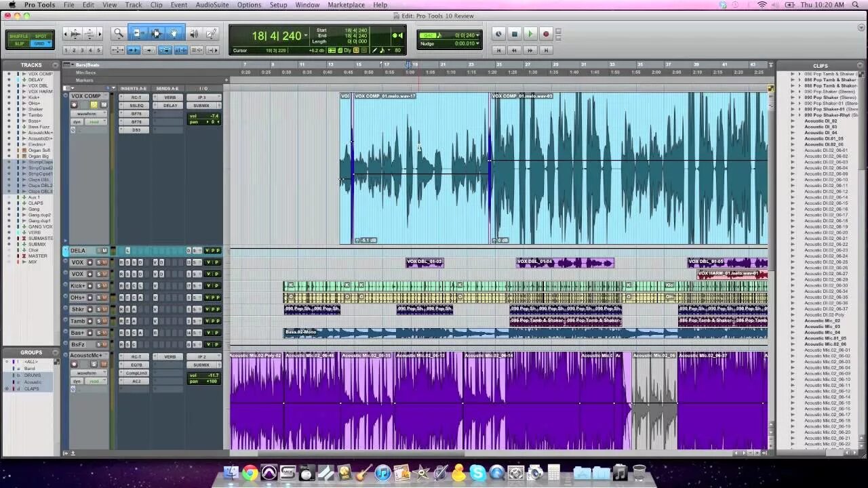The image size is (868, 488).
Task: Open the AudioSuite menu
Action: coord(212,5)
